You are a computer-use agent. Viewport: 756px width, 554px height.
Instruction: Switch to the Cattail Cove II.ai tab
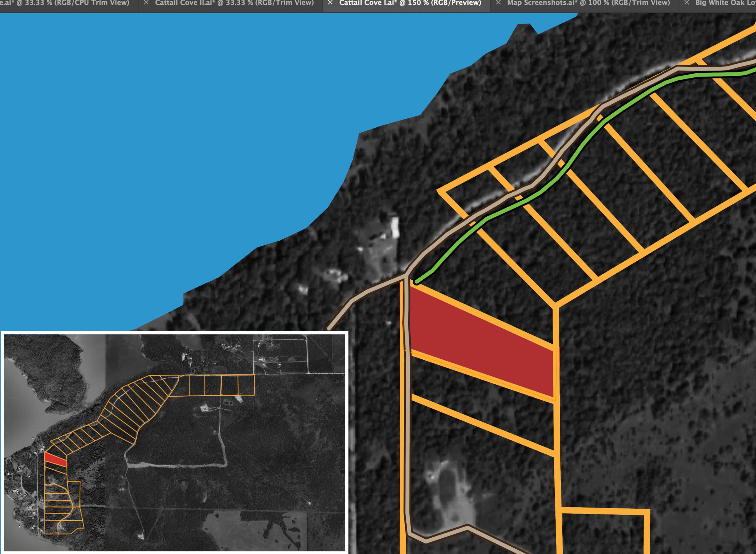coord(234,3)
